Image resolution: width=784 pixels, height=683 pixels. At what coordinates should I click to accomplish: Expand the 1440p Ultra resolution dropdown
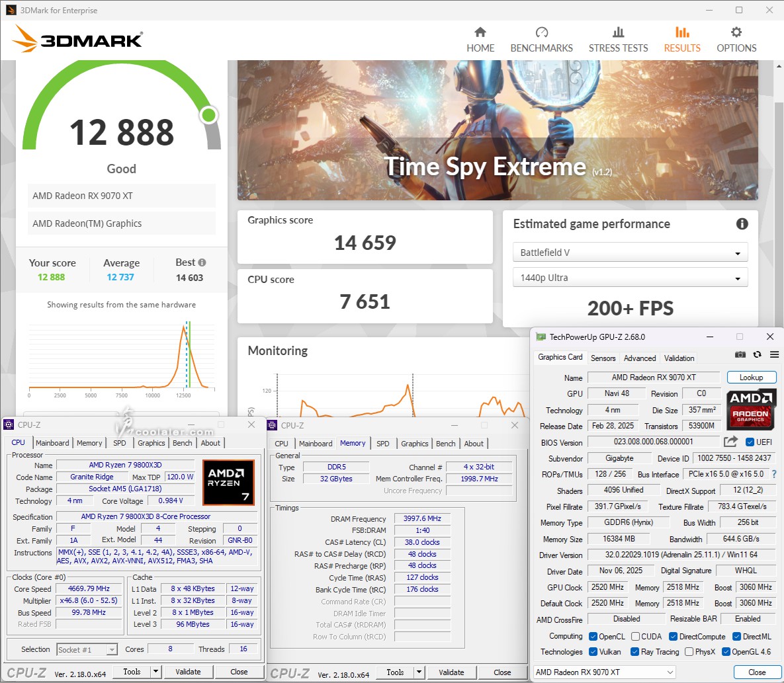(630, 278)
